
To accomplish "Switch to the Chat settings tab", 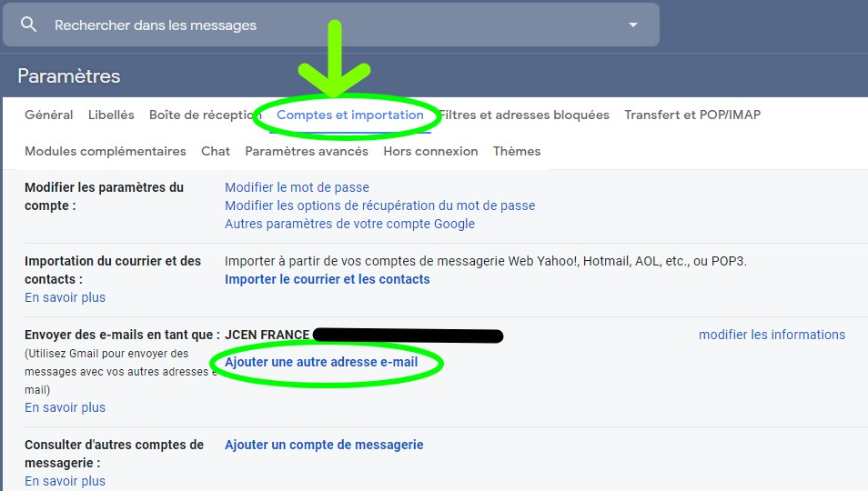I will [x=216, y=152].
